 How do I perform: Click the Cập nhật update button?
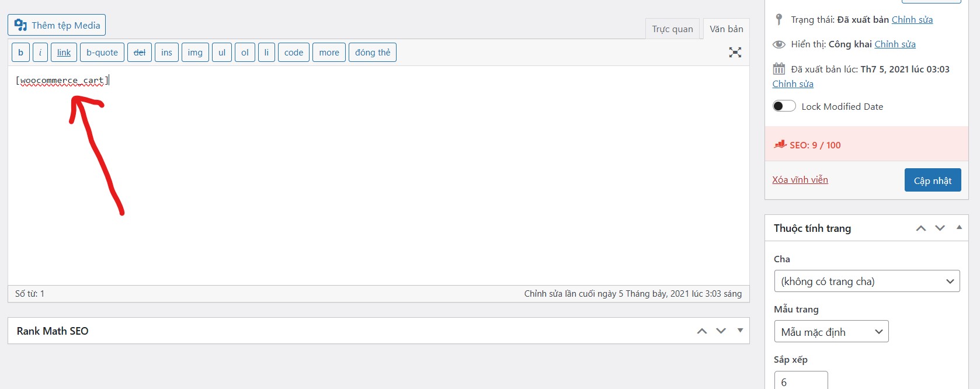[x=933, y=180]
